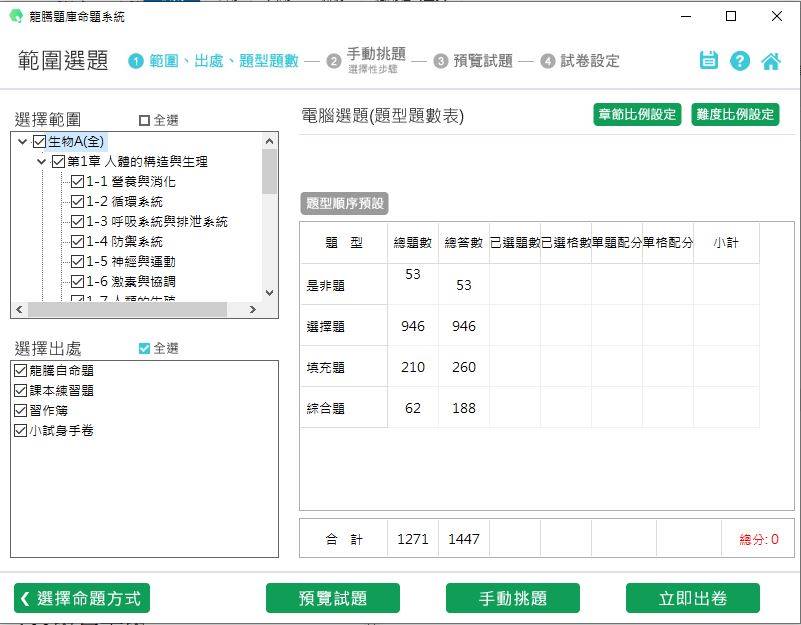Go back with 選擇命題方式 button
Screen dimensions: 801x625
tap(82, 598)
